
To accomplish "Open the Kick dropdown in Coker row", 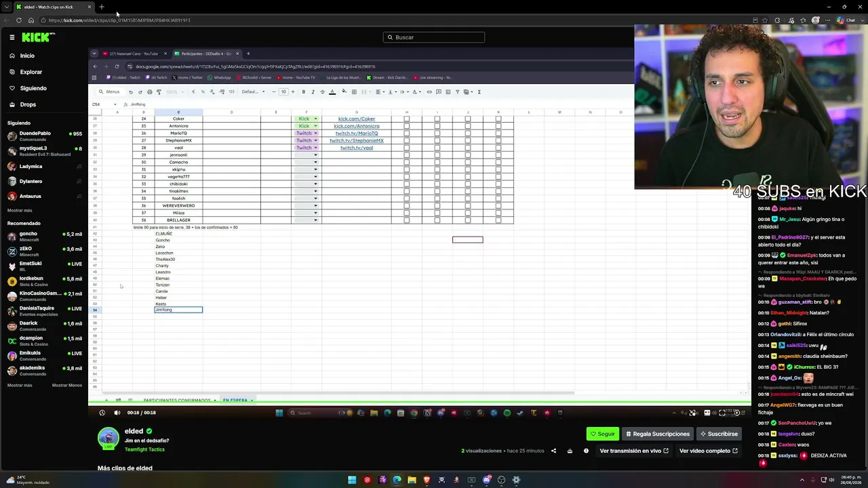I will (306, 119).
